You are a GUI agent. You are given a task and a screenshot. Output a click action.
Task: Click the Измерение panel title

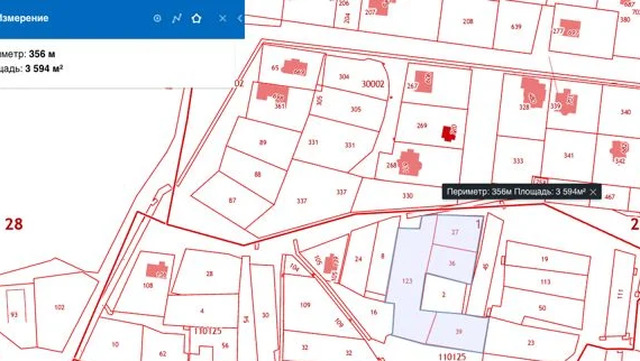point(23,18)
